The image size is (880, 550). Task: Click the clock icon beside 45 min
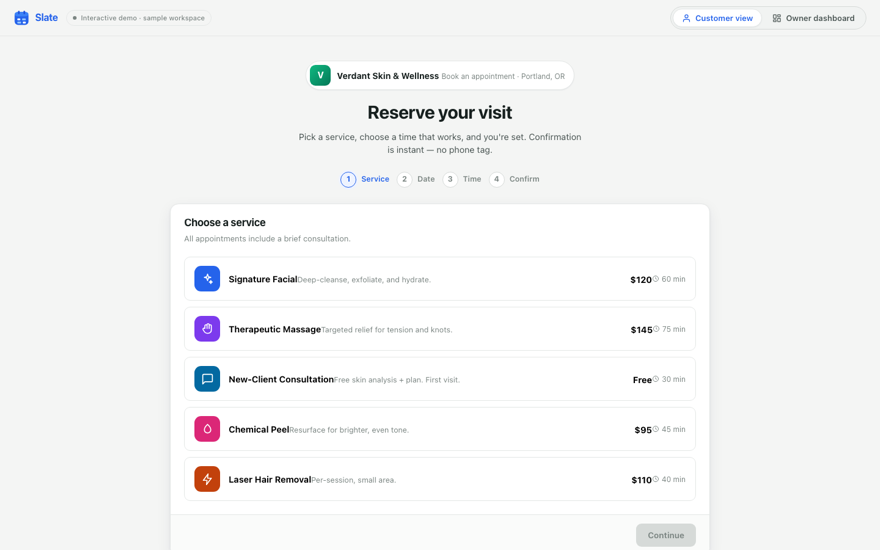pos(656,429)
